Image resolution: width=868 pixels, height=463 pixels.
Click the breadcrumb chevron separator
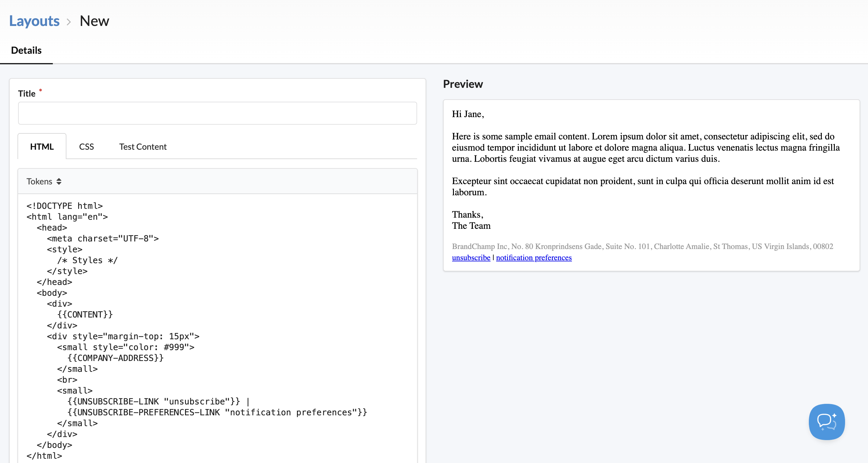pos(69,22)
